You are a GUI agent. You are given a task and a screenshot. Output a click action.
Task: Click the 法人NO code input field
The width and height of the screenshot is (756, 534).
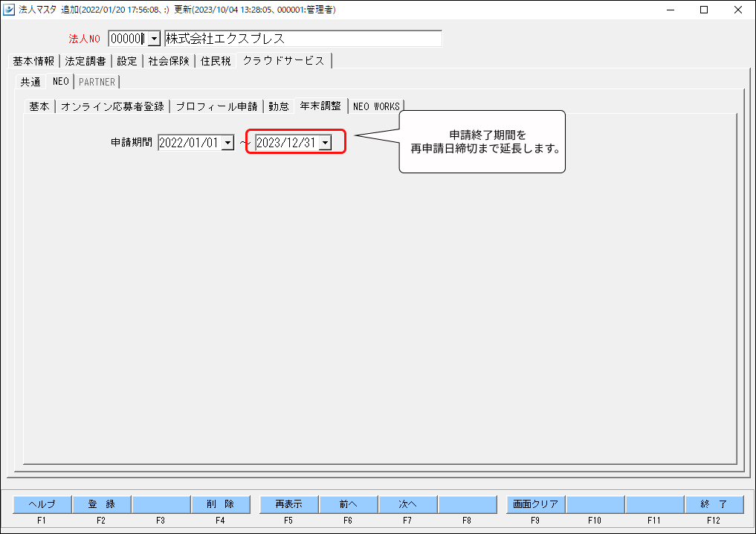128,39
